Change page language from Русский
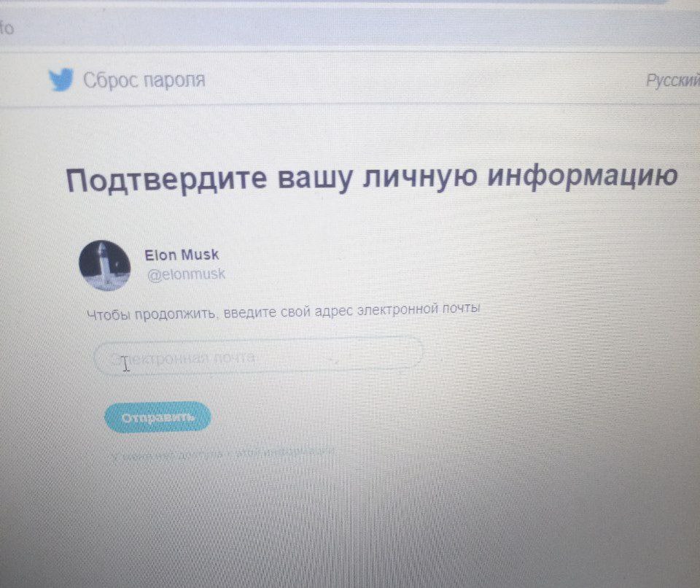The image size is (700, 588). coord(672,80)
